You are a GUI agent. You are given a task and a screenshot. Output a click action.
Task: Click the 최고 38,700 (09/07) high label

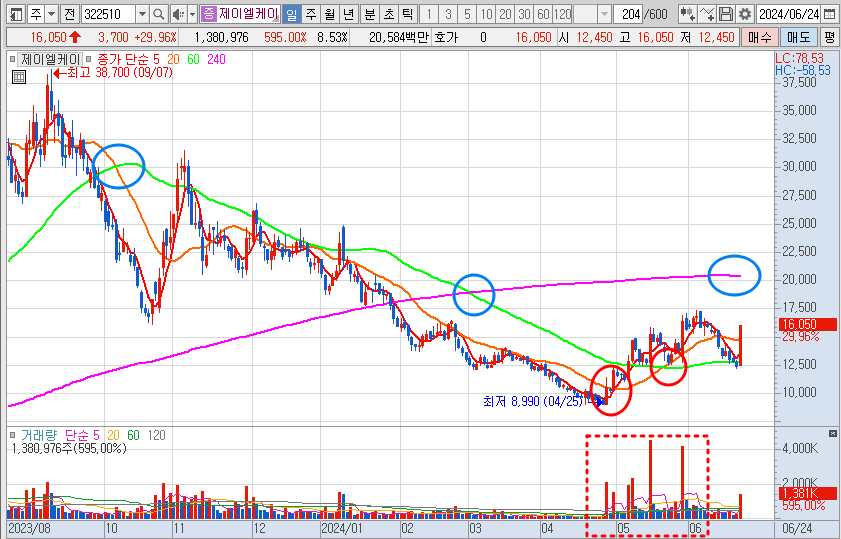click(x=120, y=72)
